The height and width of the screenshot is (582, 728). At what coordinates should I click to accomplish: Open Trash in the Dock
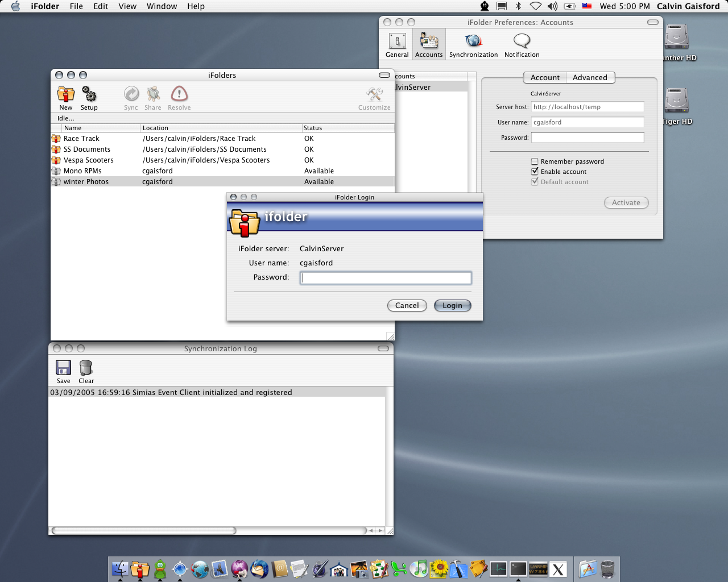click(607, 569)
